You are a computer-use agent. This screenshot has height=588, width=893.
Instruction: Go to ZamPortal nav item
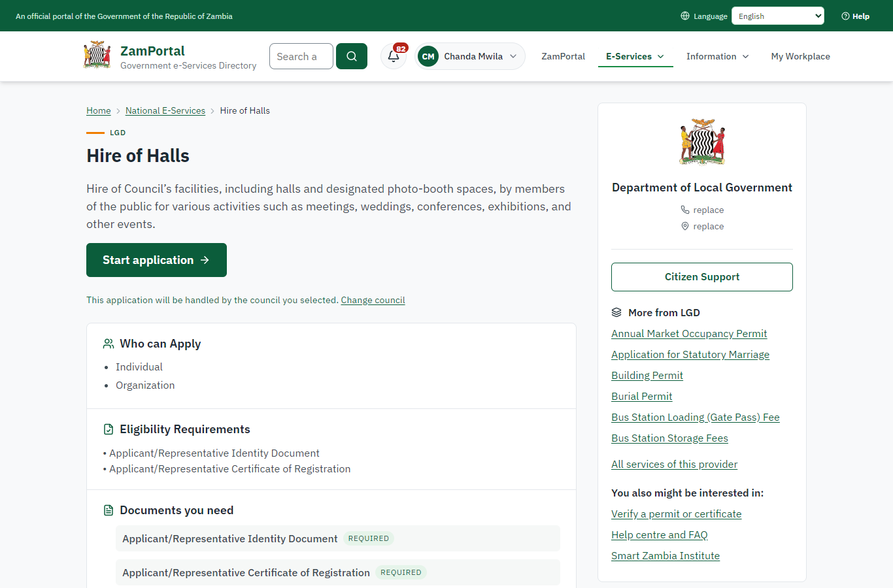coord(563,56)
